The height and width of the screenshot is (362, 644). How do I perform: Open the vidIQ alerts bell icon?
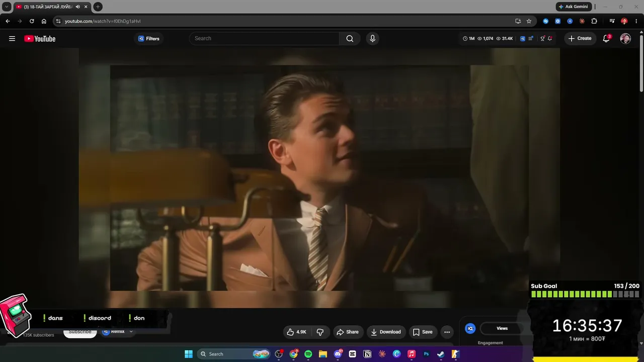tap(550, 38)
